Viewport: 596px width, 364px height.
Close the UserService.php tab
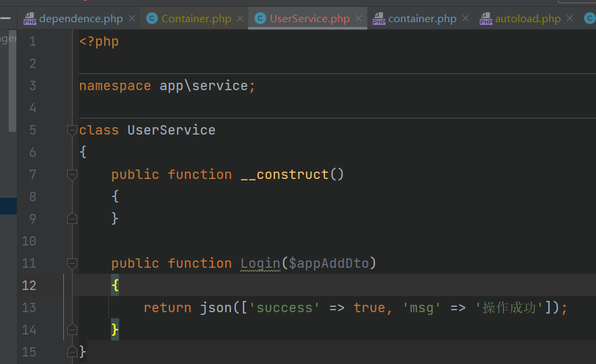[359, 18]
